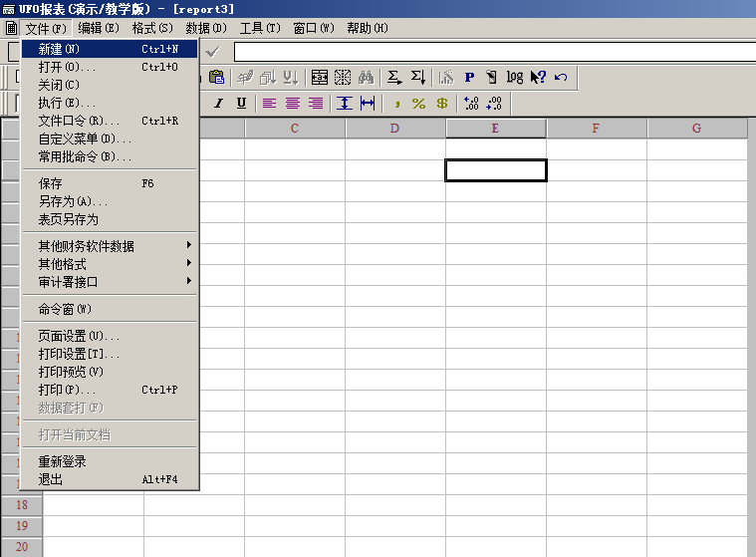This screenshot has height=557, width=756.
Task: Click the horizontal sum sigma icon
Action: [x=394, y=77]
